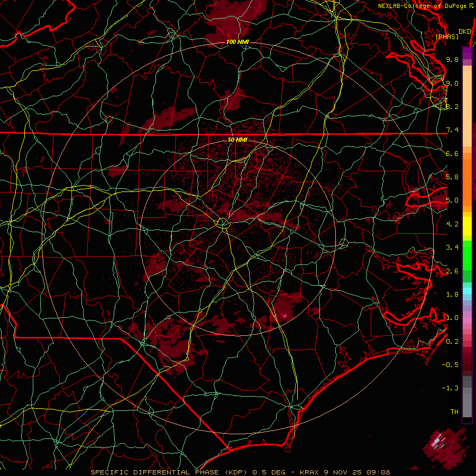Click the 9.8 value on the color scale
Screen dimensions: 476x476
click(452, 59)
